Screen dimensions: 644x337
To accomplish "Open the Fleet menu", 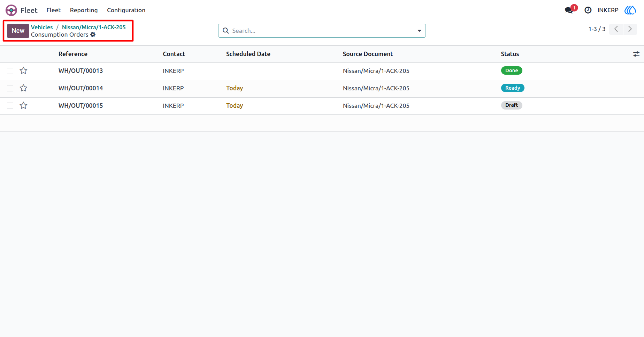I will click(54, 10).
